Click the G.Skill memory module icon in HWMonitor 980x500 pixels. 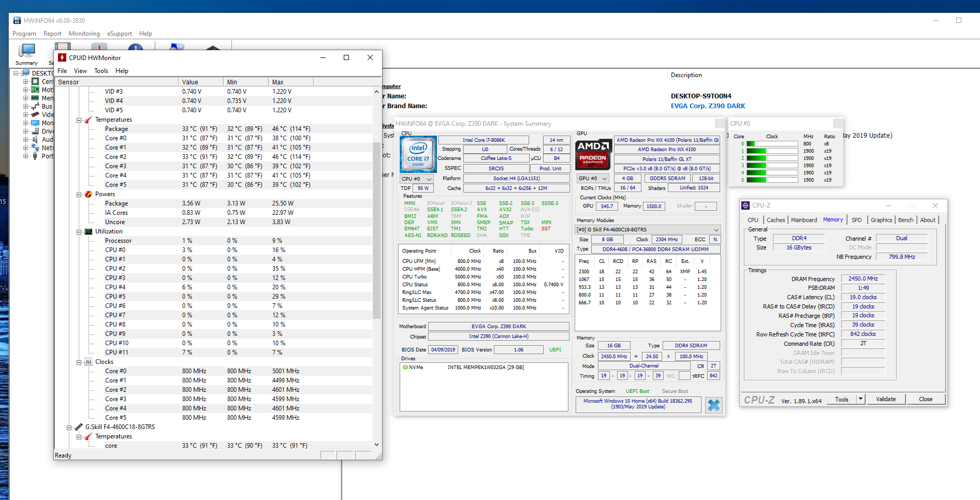click(x=79, y=427)
